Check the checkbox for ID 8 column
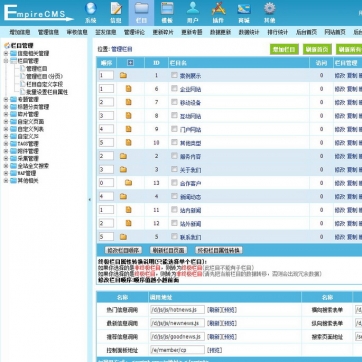Viewport: 362px width, 362px height. [174, 115]
